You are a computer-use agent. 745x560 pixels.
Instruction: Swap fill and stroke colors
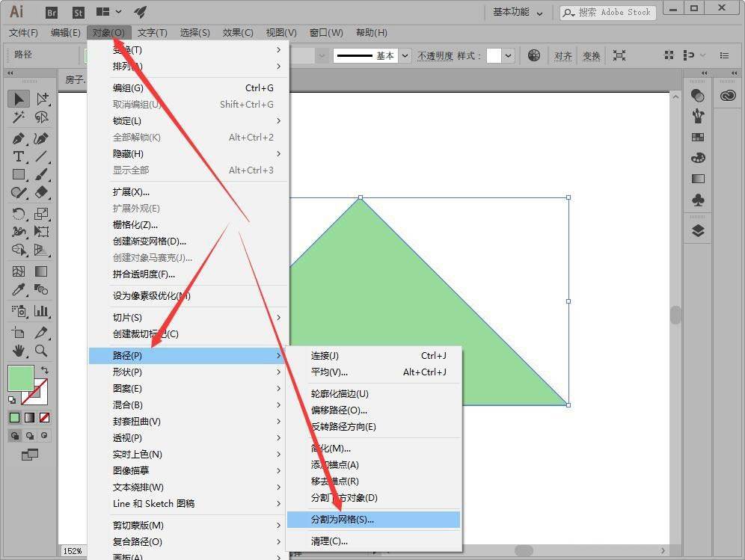[45, 369]
